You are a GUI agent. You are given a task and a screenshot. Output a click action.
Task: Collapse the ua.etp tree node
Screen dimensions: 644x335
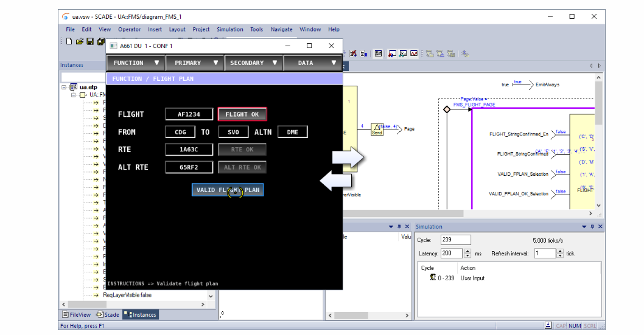tap(64, 88)
